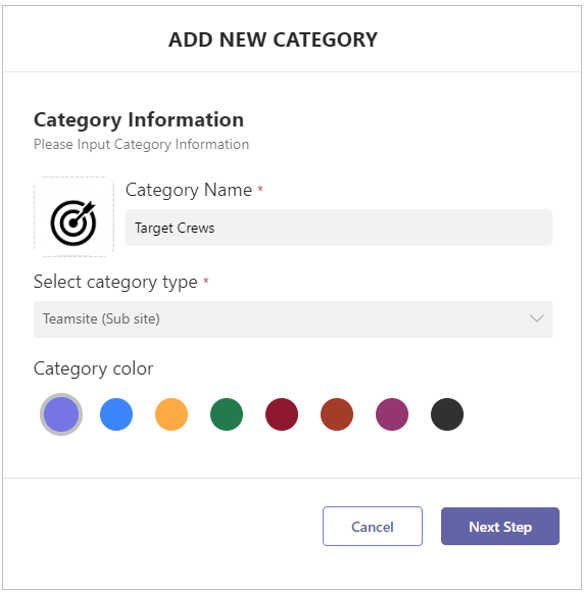Select the purple-blue category color
This screenshot has height=593, width=587.
coord(61,414)
